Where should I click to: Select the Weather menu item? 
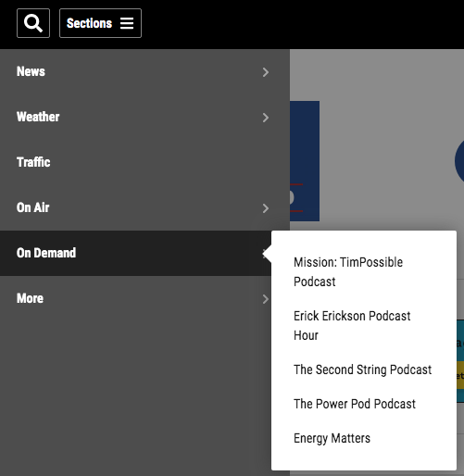pos(144,117)
